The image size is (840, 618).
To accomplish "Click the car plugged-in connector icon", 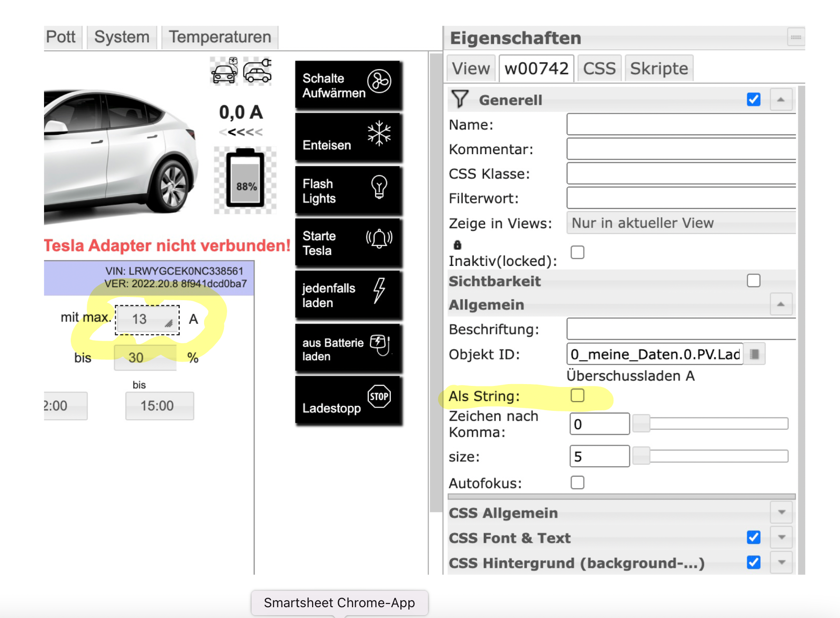I will (x=258, y=71).
